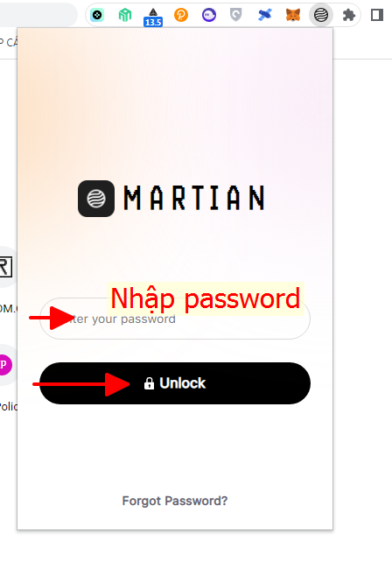Open the Forgot Password? link
The image size is (392, 561).
coord(175,501)
